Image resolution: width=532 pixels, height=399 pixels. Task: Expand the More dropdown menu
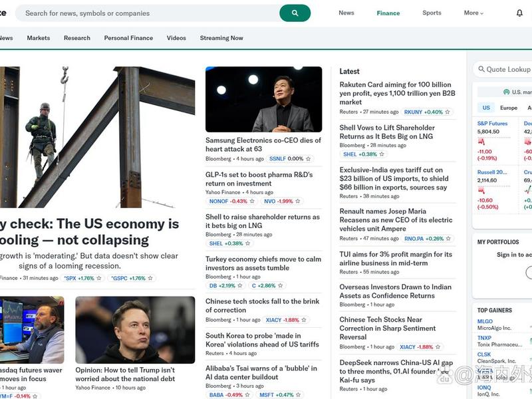pos(473,13)
